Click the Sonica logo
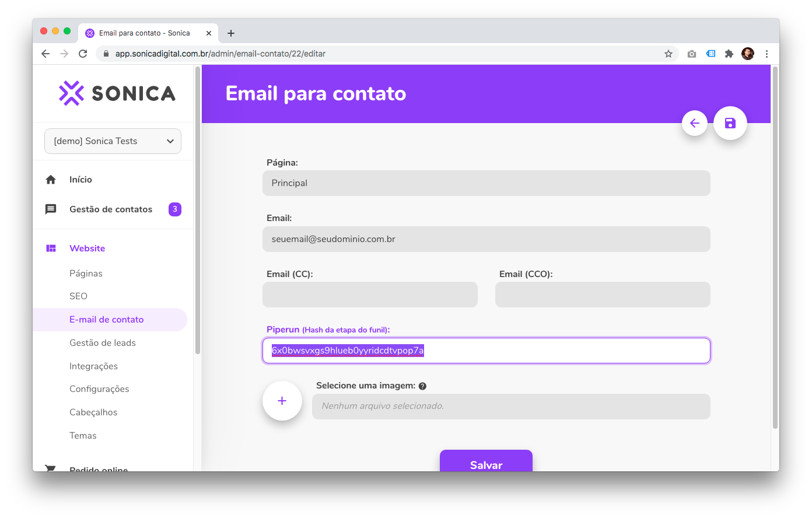The image size is (812, 518). pyautogui.click(x=117, y=93)
